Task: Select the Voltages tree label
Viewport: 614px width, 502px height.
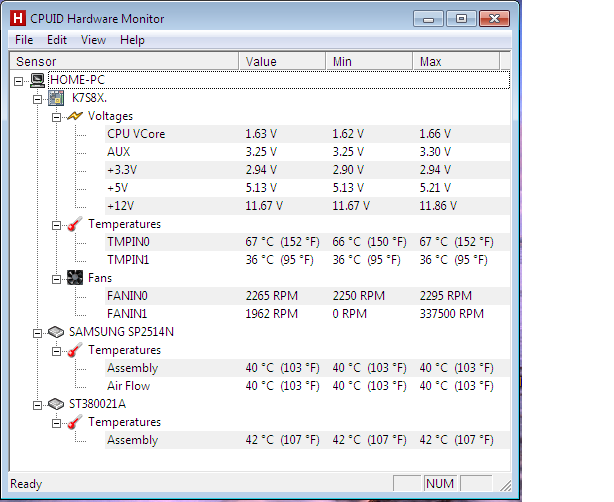Action: tap(110, 116)
